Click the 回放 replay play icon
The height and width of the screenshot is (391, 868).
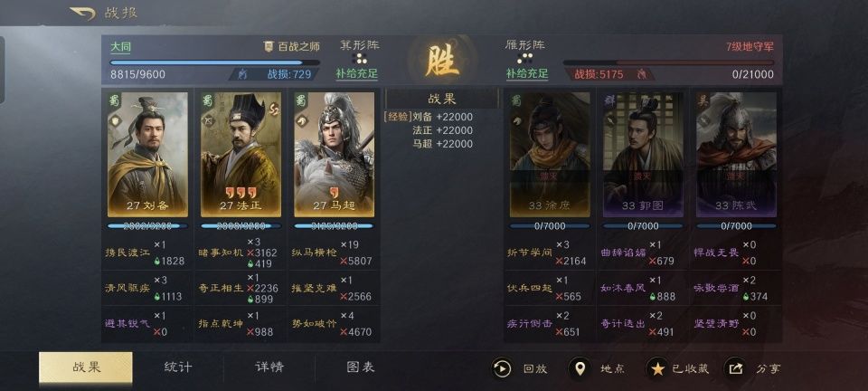tap(502, 368)
